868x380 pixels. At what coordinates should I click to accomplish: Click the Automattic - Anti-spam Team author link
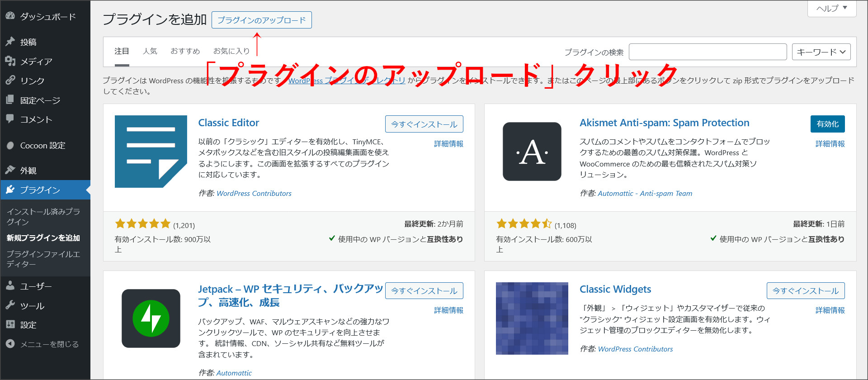tap(645, 193)
